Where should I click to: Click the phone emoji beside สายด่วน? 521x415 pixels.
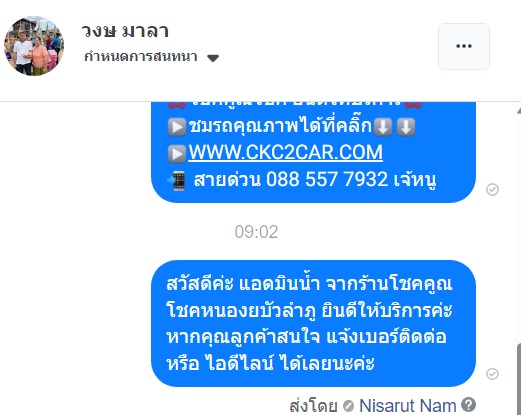point(177,181)
